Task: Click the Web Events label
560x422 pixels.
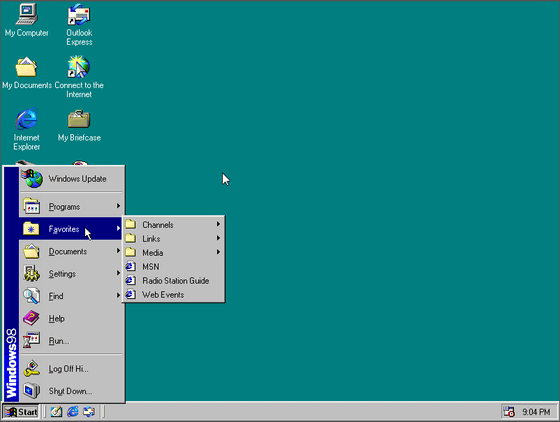Action: point(163,295)
